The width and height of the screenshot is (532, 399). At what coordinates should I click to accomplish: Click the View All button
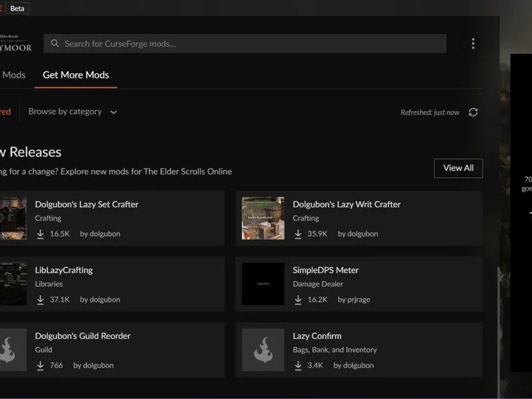point(458,168)
